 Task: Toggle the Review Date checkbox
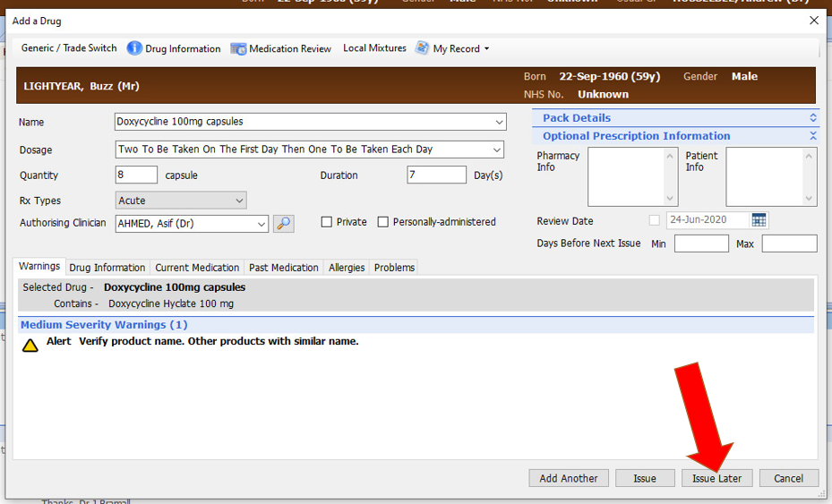tap(655, 220)
